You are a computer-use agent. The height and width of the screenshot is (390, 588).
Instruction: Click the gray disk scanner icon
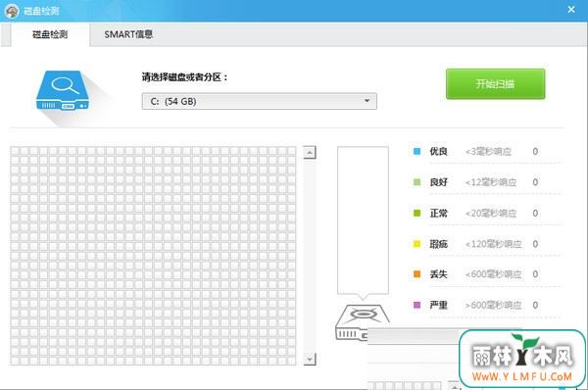pyautogui.click(x=361, y=322)
